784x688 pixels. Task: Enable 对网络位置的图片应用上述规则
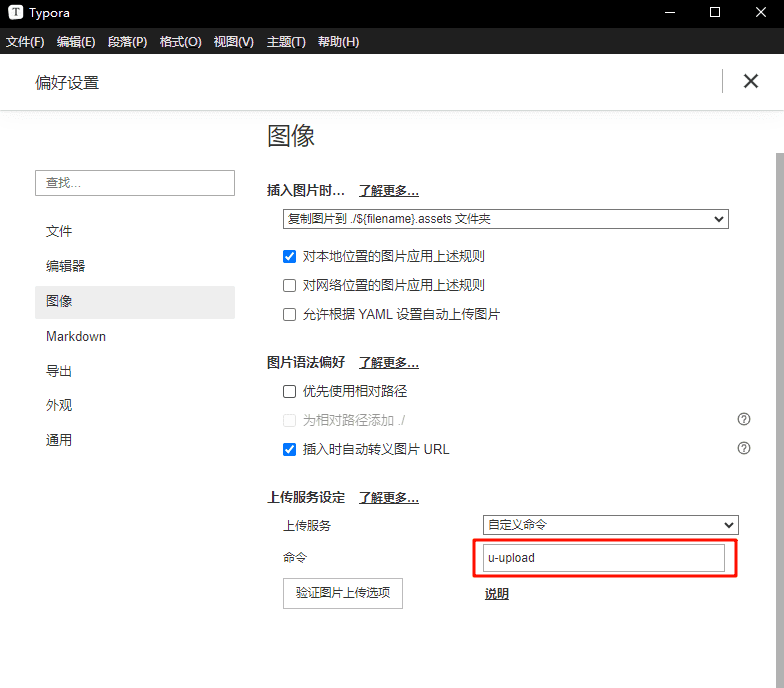(289, 286)
